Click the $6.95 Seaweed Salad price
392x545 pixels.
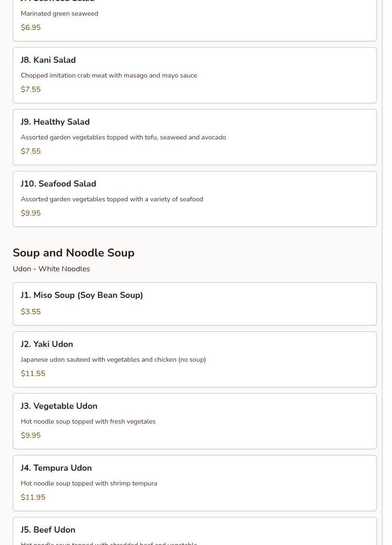click(x=30, y=28)
